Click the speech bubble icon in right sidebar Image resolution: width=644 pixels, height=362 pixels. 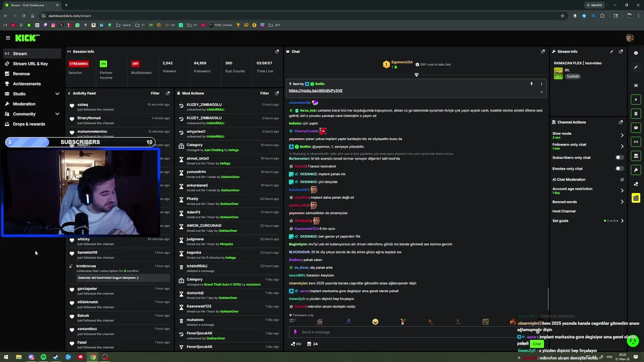click(x=636, y=128)
